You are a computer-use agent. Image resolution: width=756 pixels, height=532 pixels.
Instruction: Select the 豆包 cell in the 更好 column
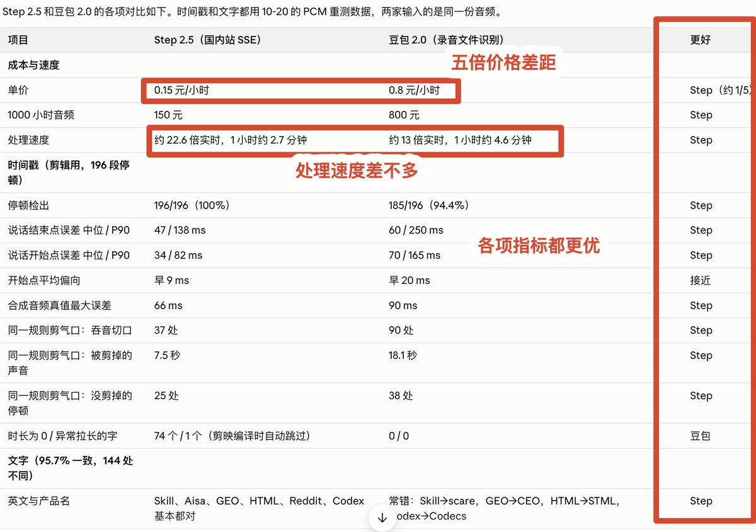[701, 436]
